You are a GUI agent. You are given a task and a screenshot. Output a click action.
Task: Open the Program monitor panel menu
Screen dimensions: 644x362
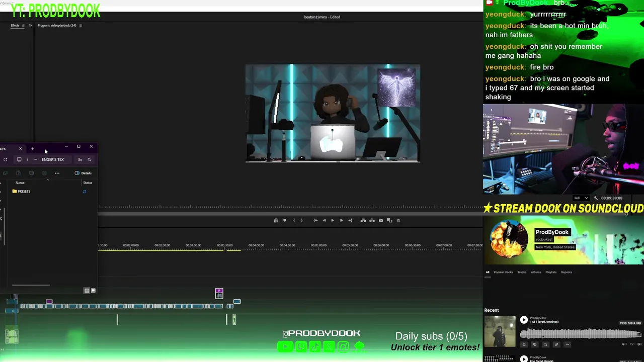[x=80, y=25]
